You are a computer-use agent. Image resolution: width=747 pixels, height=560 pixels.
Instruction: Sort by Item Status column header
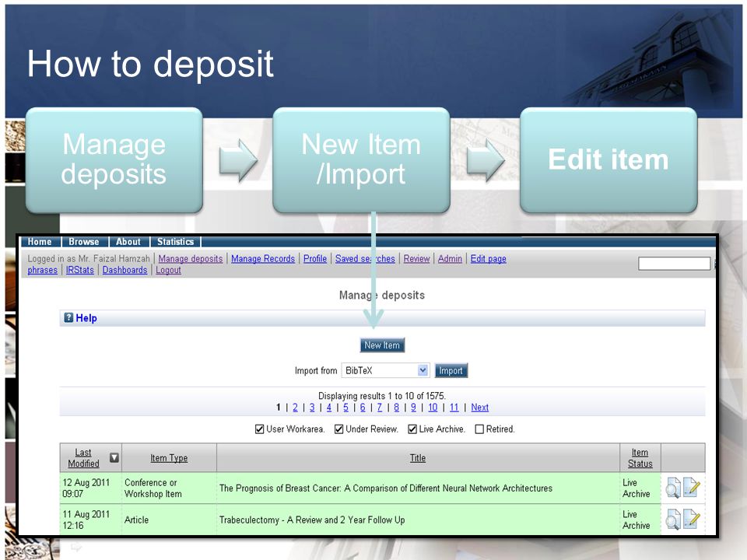640,458
